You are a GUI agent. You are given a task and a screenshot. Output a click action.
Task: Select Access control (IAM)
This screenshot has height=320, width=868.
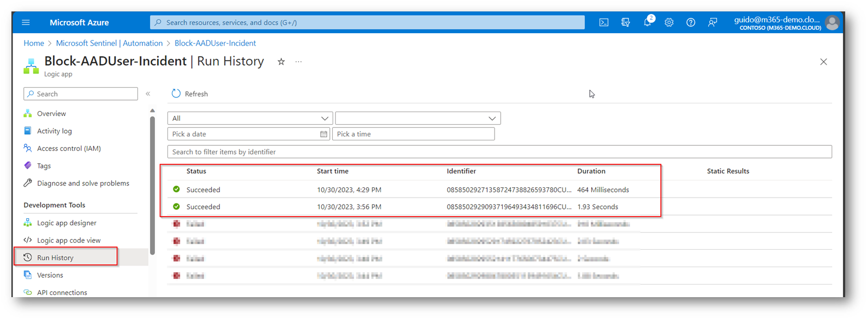coord(69,148)
